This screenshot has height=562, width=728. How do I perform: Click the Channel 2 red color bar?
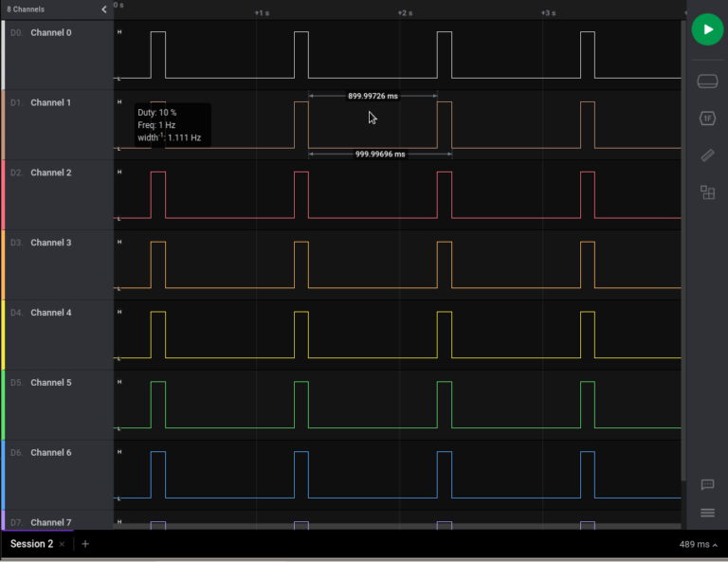(x=3, y=194)
